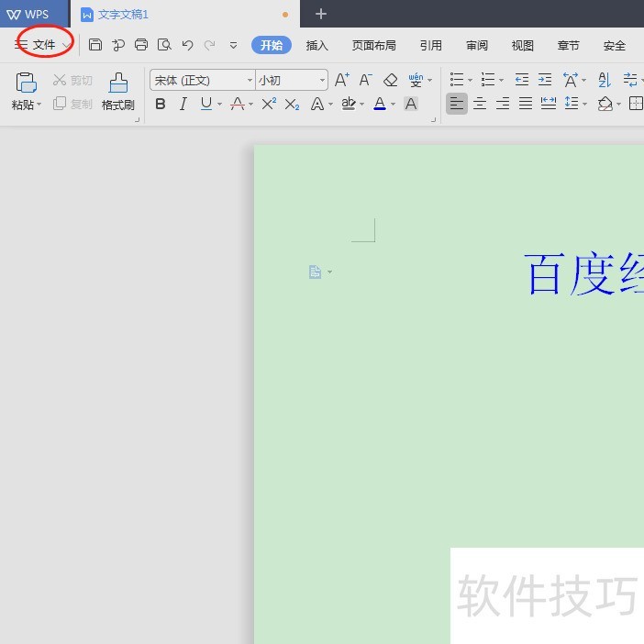Click the Chinese layout A icon
The image size is (644, 644).
click(x=571, y=80)
